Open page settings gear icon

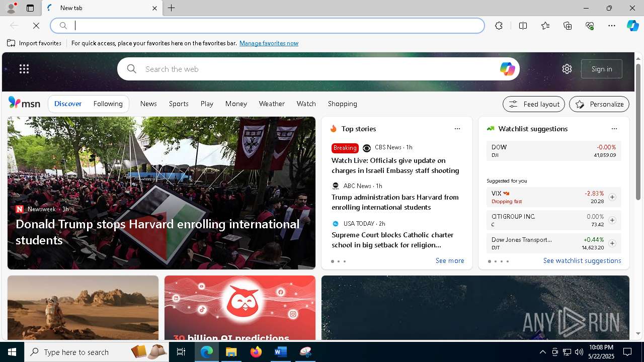567,69
